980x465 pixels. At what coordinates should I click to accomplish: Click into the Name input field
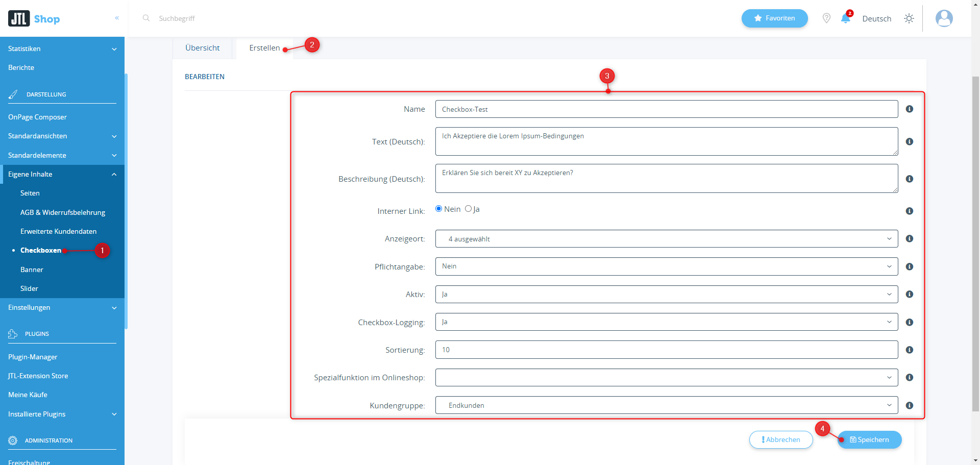[667, 109]
